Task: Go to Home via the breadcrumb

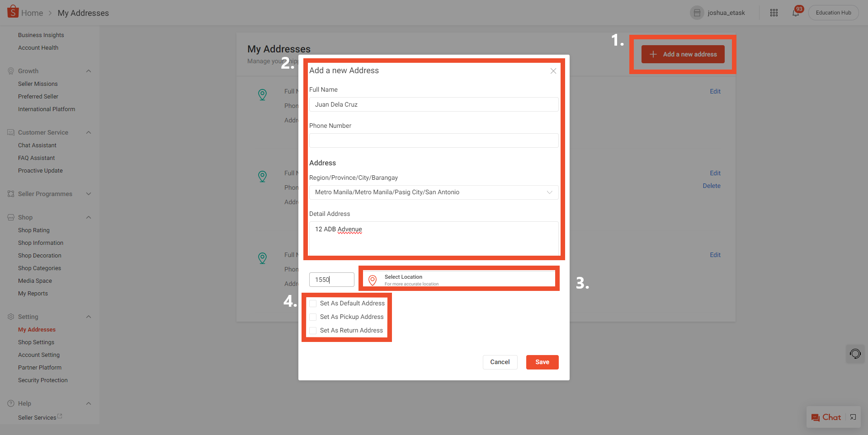Action: tap(32, 13)
